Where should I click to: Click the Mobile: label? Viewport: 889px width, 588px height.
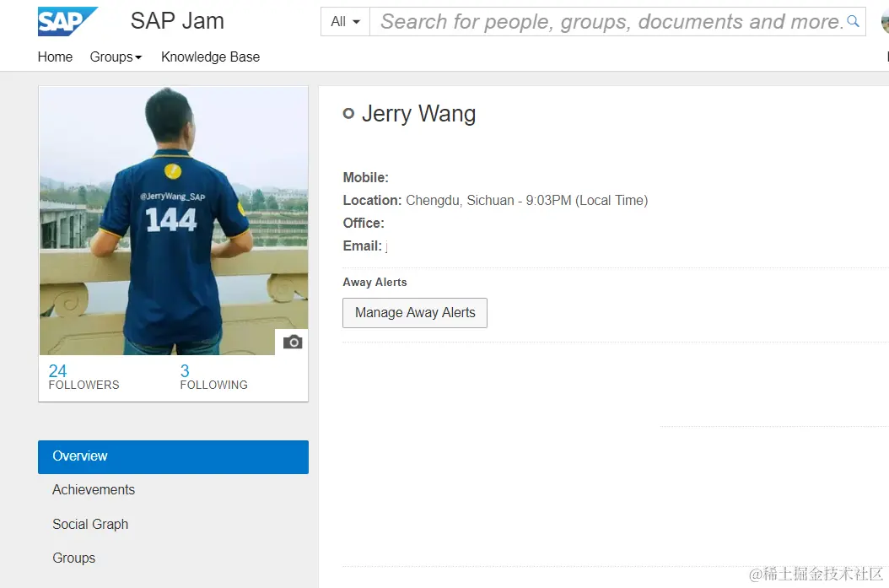pos(366,177)
